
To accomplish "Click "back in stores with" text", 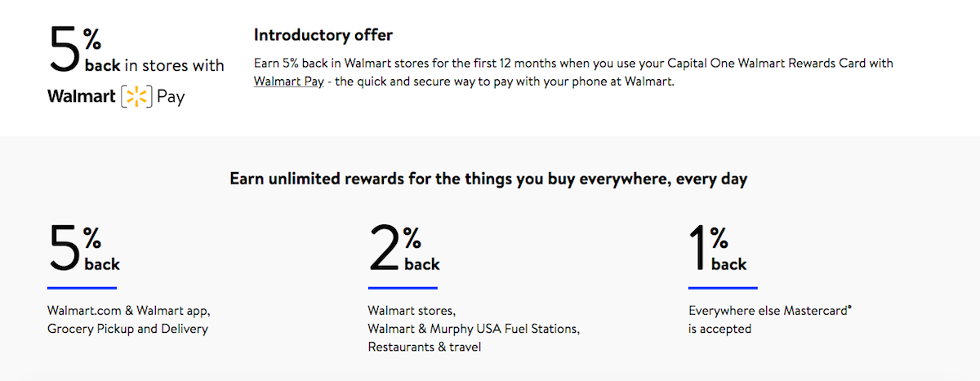I will click(154, 65).
